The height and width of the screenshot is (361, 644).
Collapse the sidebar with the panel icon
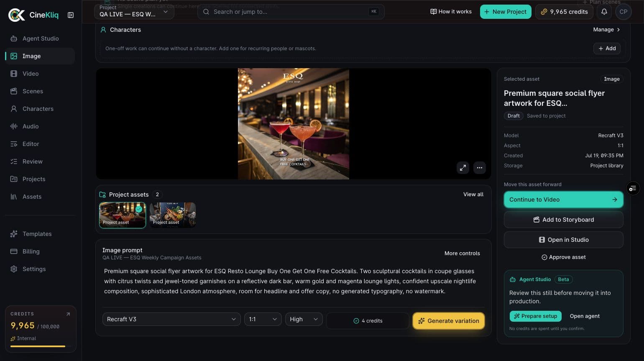[71, 15]
